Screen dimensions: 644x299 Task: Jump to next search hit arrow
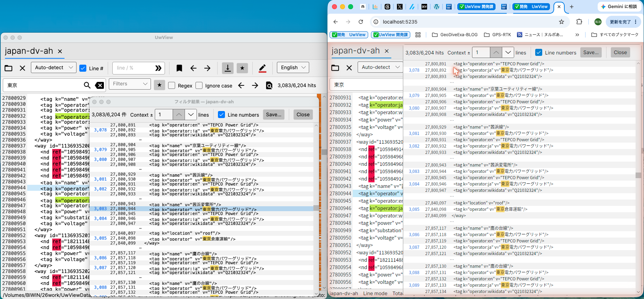tap(255, 85)
